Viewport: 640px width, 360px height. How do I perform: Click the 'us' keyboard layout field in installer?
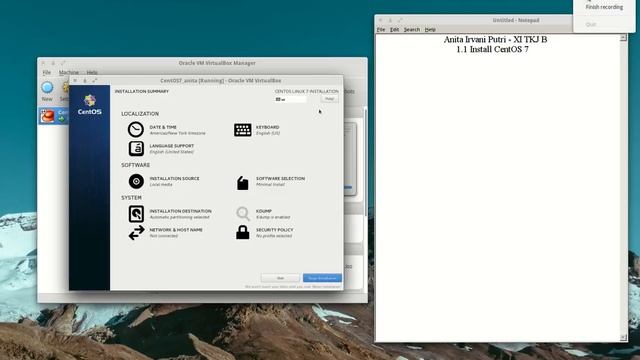(290, 99)
